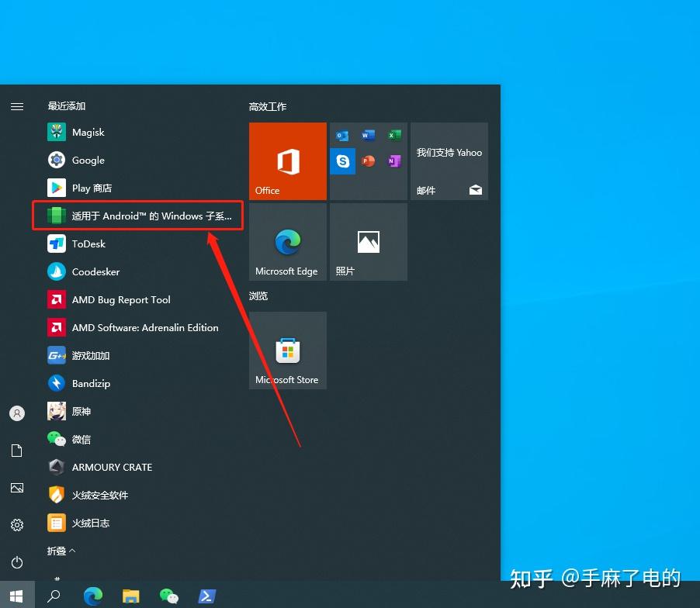Launch ARMOURY CRATE

click(x=138, y=467)
